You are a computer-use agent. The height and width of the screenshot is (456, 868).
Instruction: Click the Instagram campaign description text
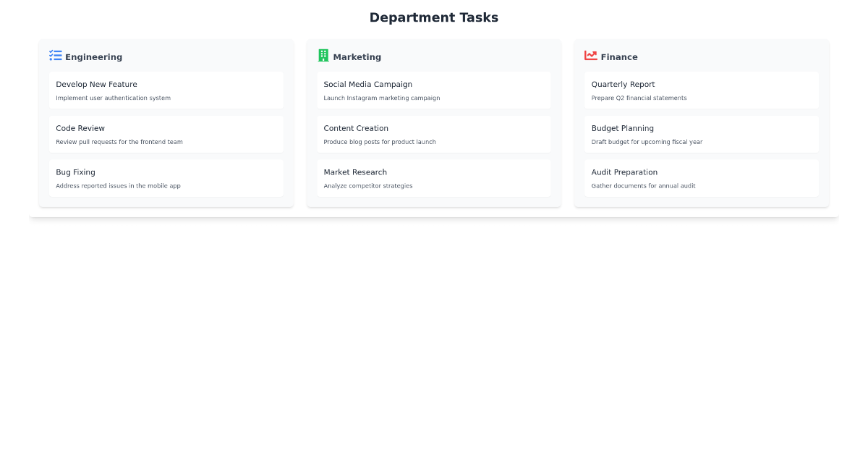tap(382, 98)
